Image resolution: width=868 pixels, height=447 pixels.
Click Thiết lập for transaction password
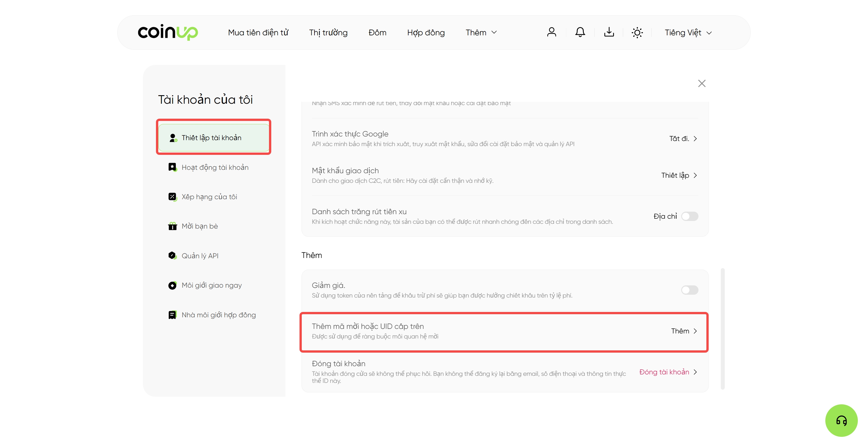[x=675, y=175]
